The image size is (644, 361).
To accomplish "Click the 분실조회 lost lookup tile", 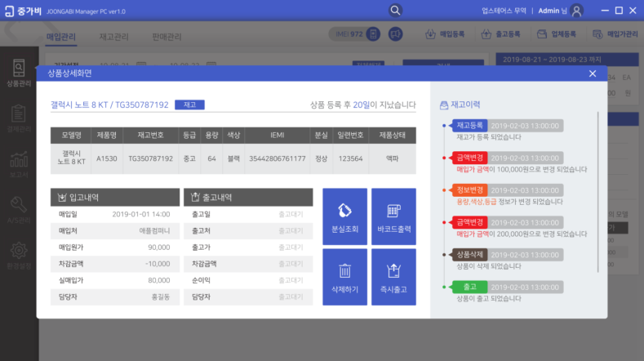I will pyautogui.click(x=344, y=216).
